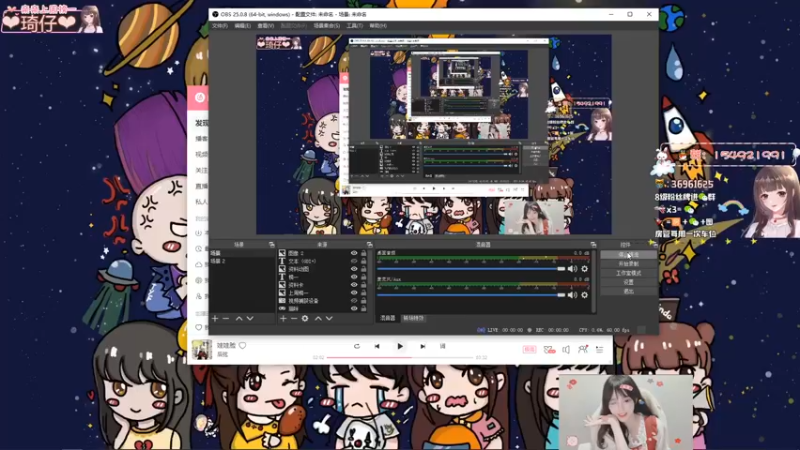Select 场景 2 in the scenes list

tap(242, 261)
